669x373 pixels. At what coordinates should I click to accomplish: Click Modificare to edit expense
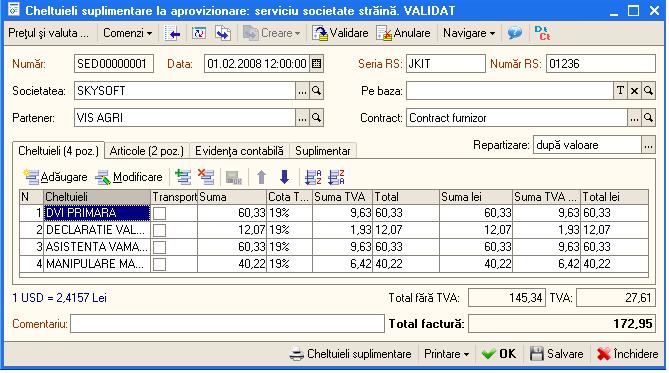(129, 177)
